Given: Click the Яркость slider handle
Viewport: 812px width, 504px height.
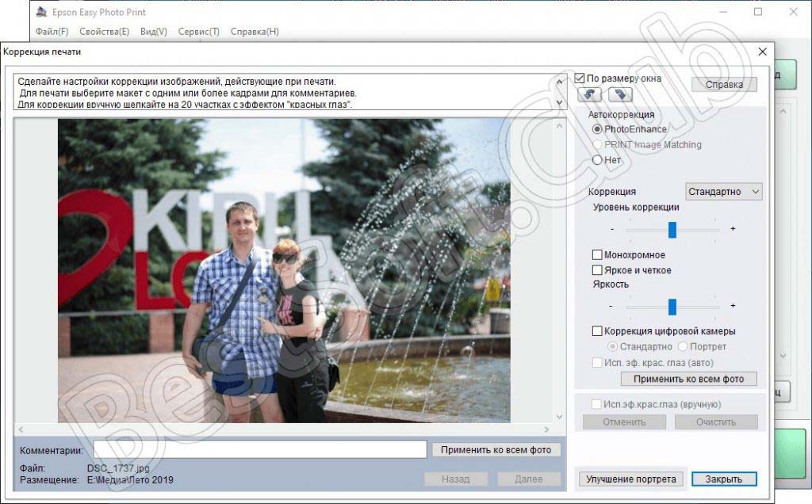Looking at the screenshot, I should pyautogui.click(x=672, y=307).
